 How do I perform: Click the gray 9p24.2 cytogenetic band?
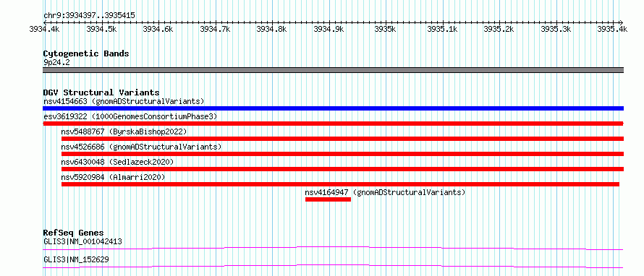333,70
